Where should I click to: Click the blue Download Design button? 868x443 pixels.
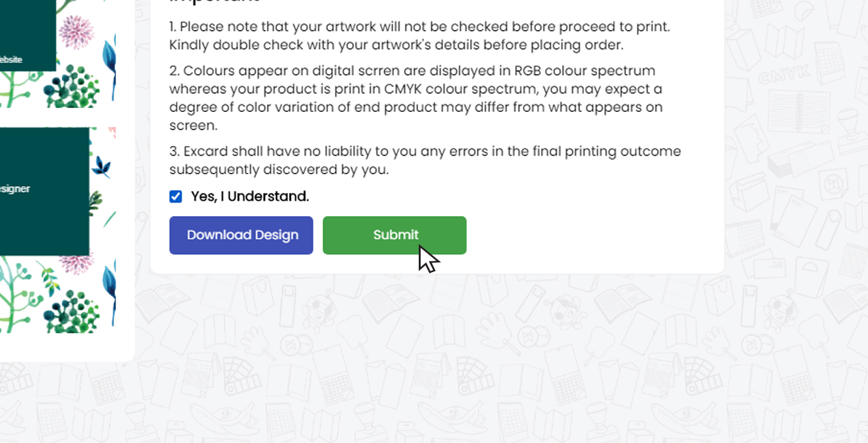click(241, 235)
